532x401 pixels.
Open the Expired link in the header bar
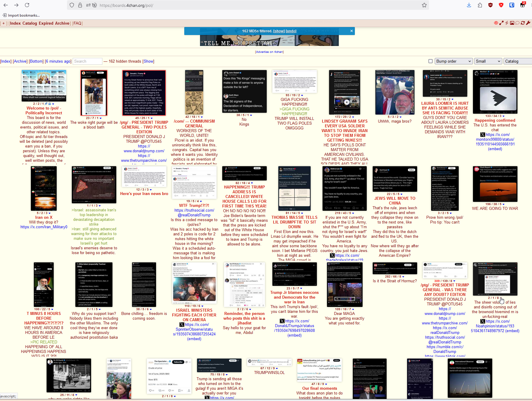[46, 23]
